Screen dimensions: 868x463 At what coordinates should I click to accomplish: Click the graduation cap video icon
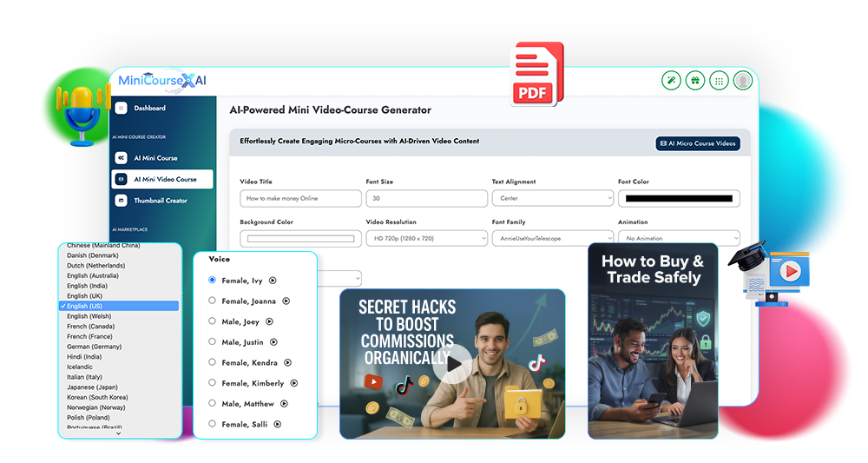point(771,274)
